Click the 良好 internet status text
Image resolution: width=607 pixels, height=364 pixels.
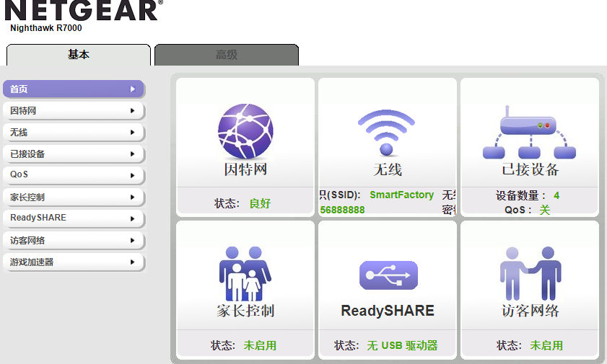tap(260, 203)
